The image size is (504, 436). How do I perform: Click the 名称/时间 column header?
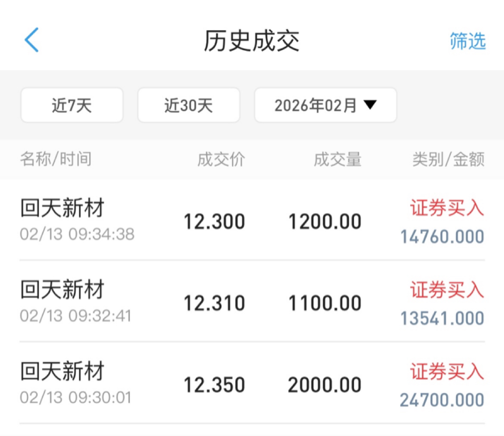56,159
